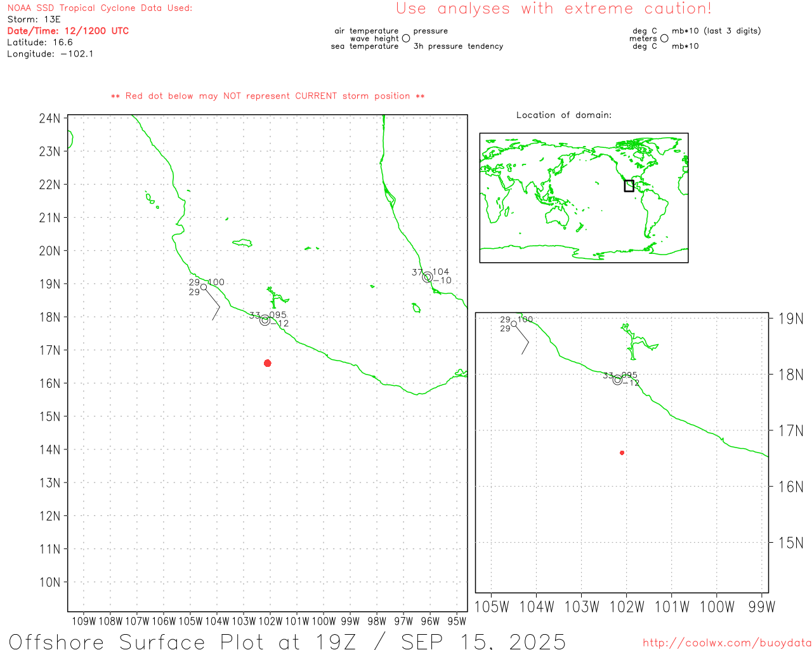Click the '3h pressure tendency' legend label

458,46
